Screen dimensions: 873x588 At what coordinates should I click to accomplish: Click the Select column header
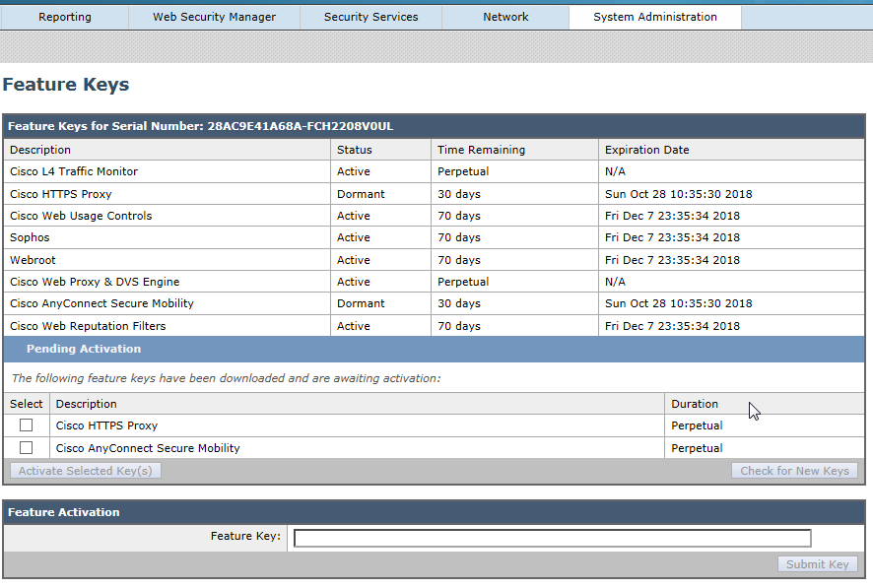click(27, 404)
